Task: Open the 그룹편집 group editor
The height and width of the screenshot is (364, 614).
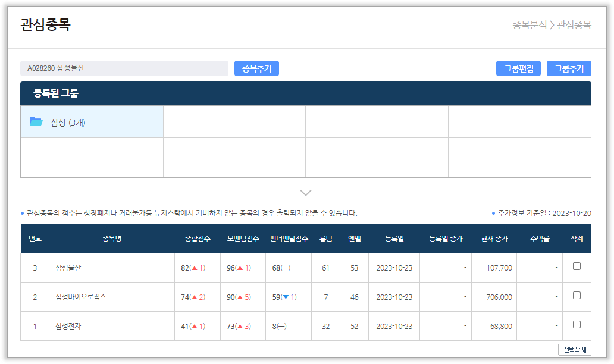Action: [518, 68]
